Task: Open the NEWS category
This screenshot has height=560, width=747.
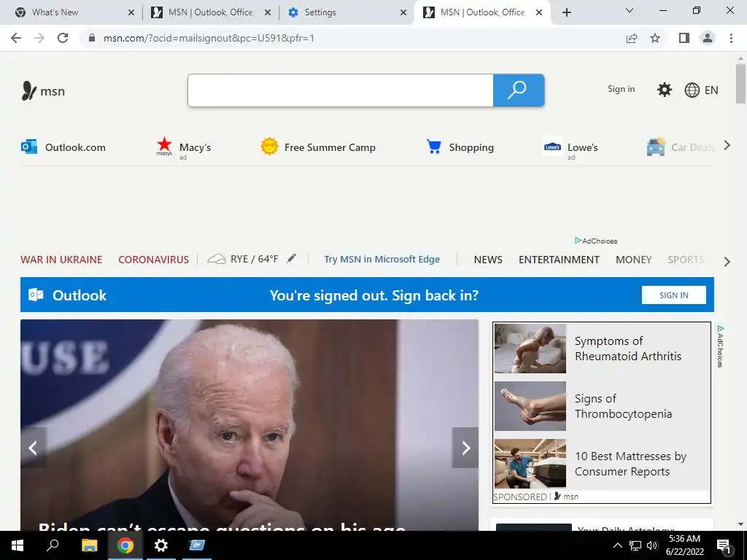Action: coord(488,260)
